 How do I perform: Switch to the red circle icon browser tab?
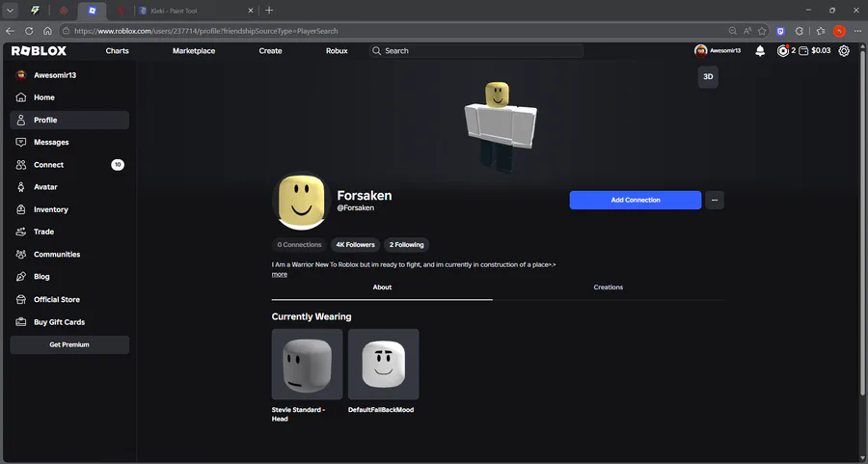pos(64,11)
